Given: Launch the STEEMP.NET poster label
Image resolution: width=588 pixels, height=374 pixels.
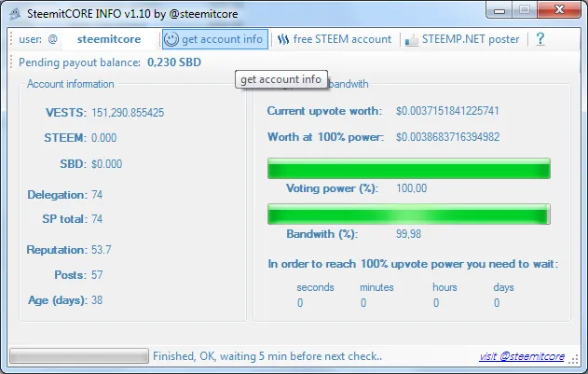Looking at the screenshot, I should coord(471,39).
